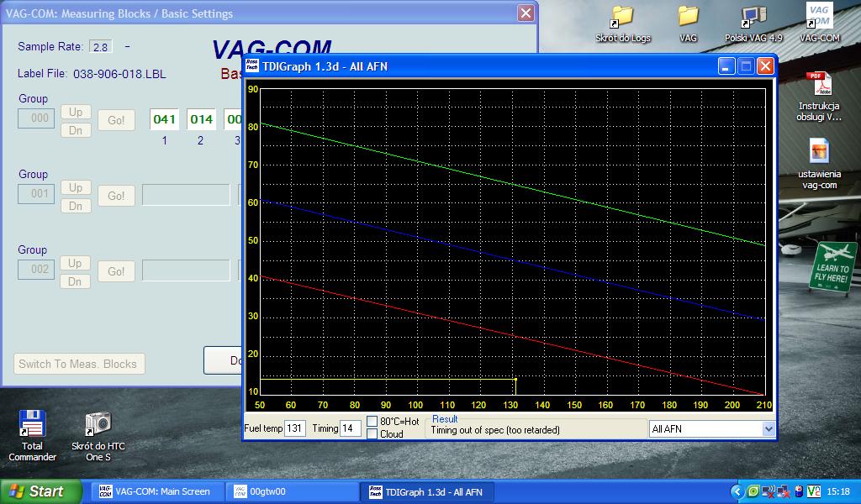
Task: Toggle the 80°C=Hot checkbox
Action: pos(372,421)
